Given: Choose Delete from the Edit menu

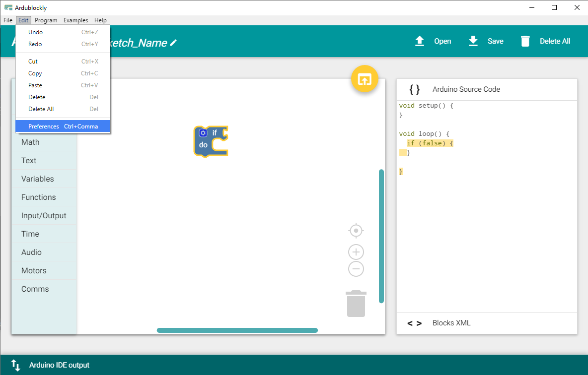Looking at the screenshot, I should (x=63, y=97).
